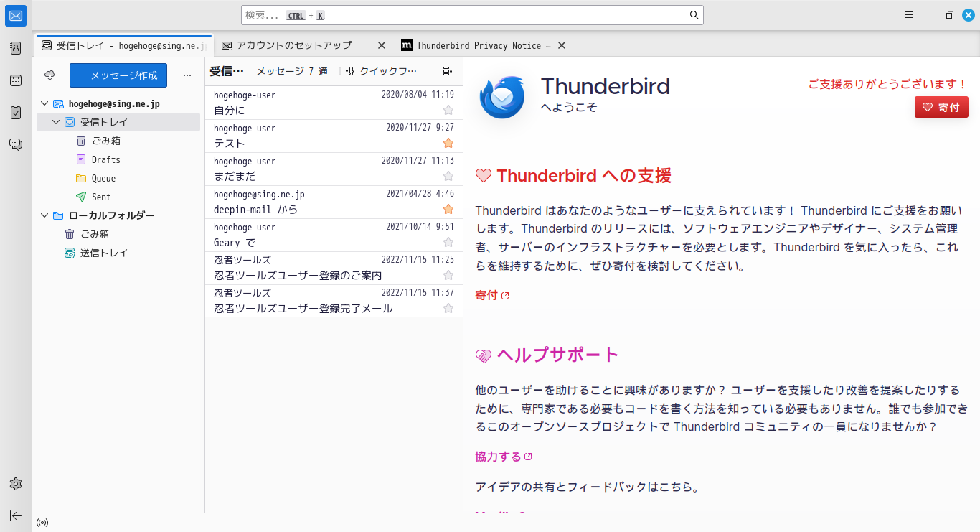Click the online status icon in status bar

point(42,523)
